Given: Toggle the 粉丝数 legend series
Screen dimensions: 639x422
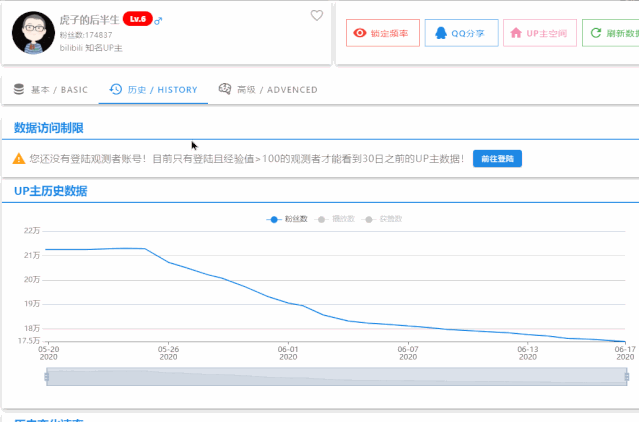Looking at the screenshot, I should tap(287, 218).
